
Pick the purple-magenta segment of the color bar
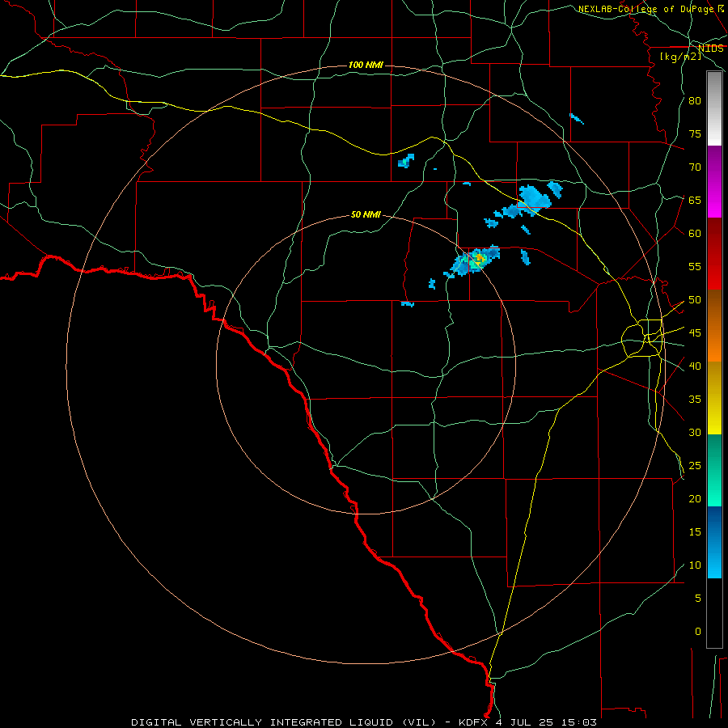(x=714, y=181)
